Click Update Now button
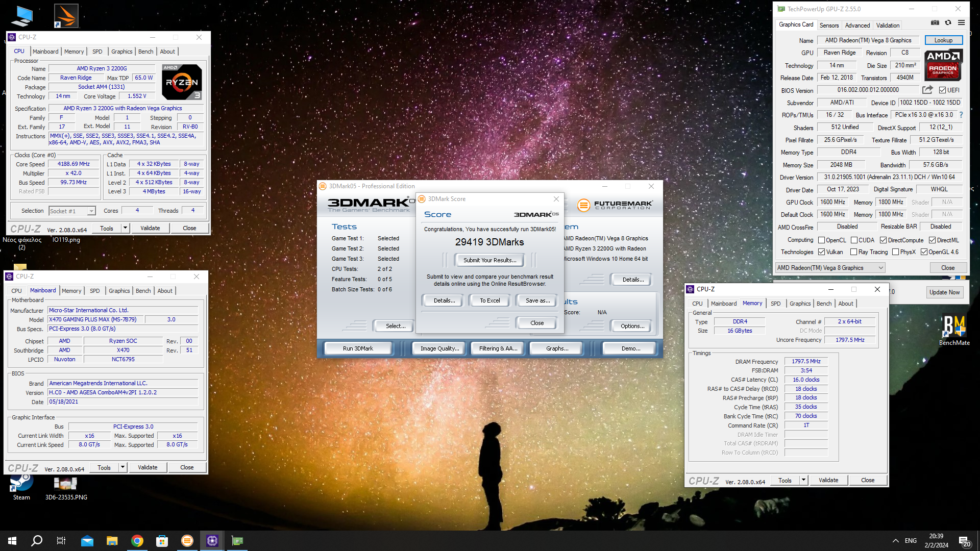The width and height of the screenshot is (980, 551). [944, 292]
